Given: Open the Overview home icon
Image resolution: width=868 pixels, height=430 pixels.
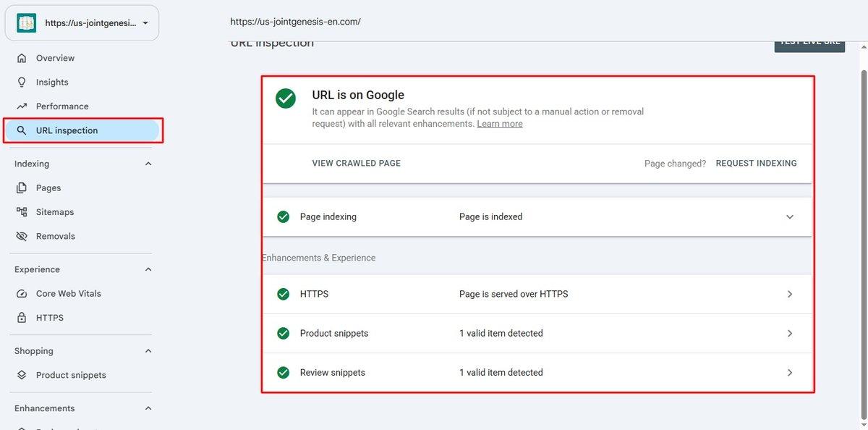Looking at the screenshot, I should (22, 58).
